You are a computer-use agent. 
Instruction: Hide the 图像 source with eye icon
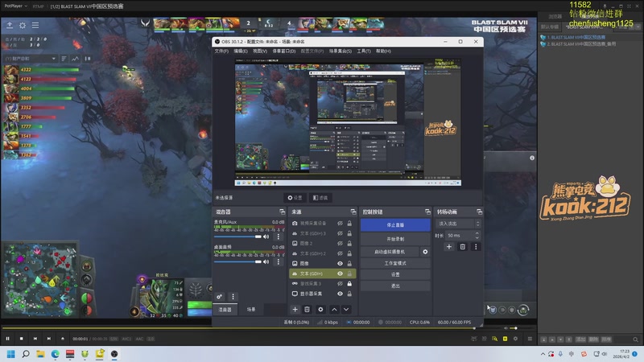pos(340,264)
